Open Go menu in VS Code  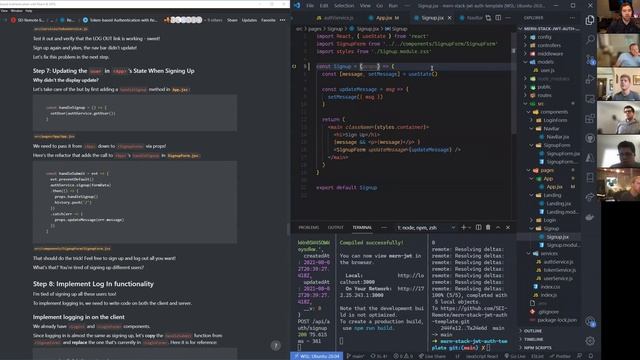[380, 6]
